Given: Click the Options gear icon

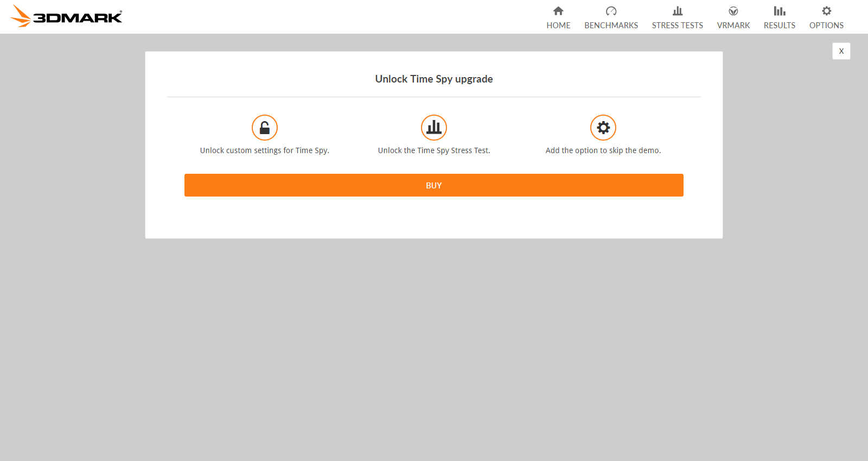Looking at the screenshot, I should point(827,11).
